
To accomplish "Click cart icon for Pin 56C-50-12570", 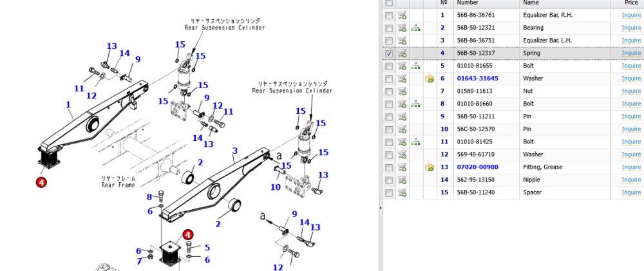I will 402,130.
